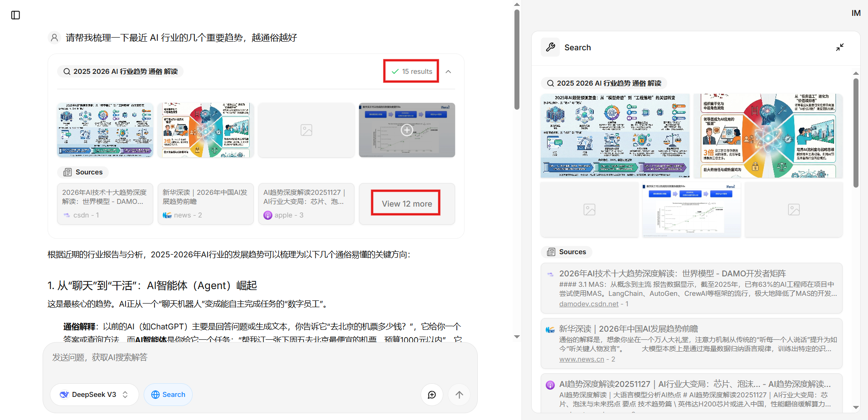Screen dimensions: 868x420
Task: Toggle the left sidebar panel icon
Action: 15,15
